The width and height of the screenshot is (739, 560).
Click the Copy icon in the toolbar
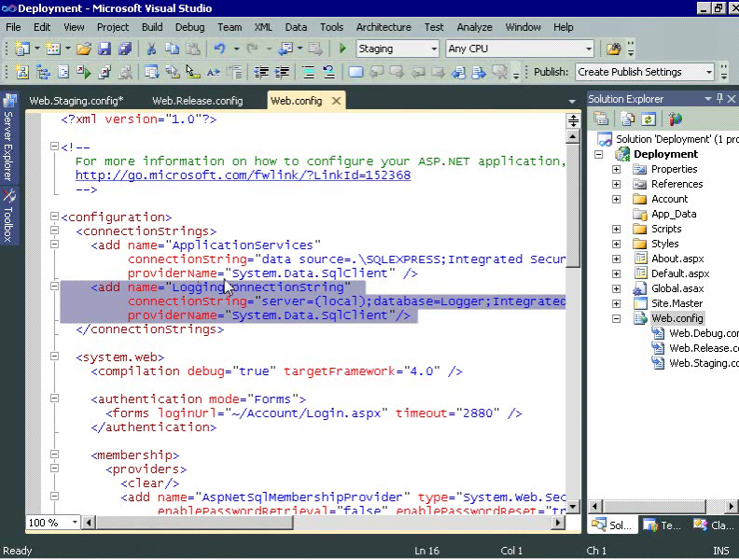pos(172,49)
